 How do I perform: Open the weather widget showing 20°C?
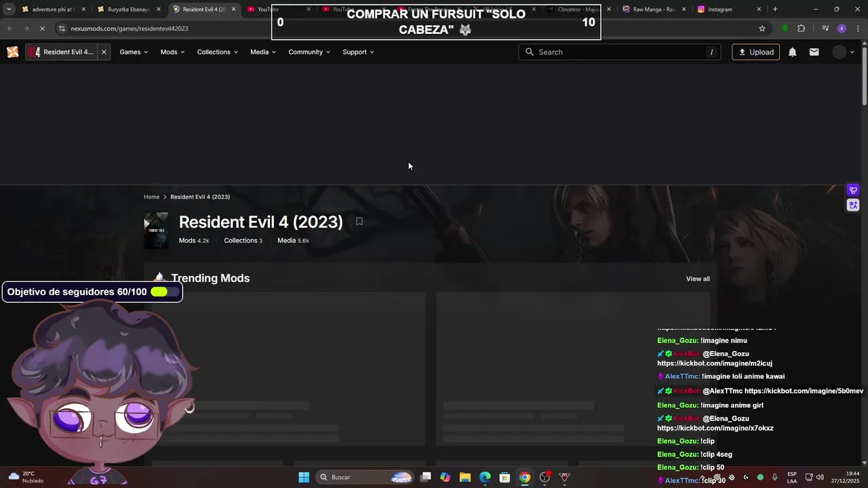click(x=26, y=477)
